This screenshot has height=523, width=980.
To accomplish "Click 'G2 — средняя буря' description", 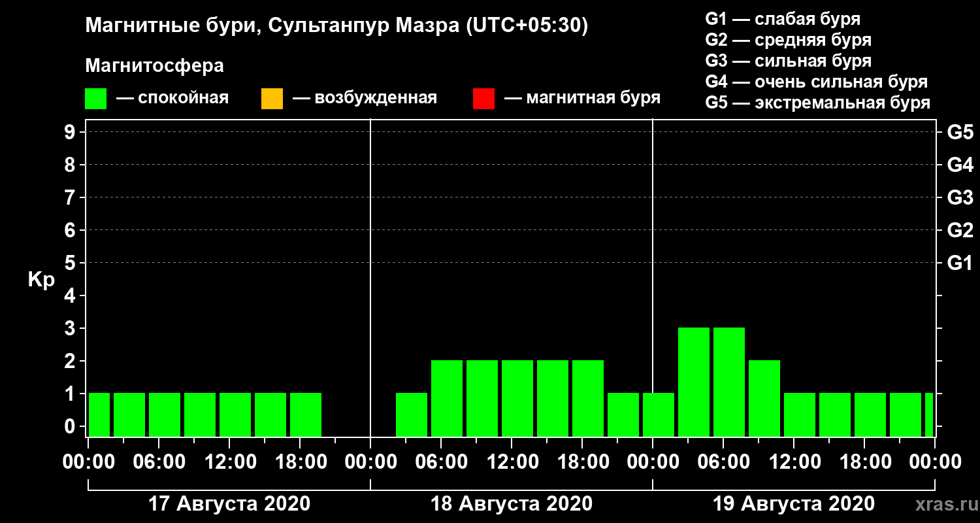I will click(789, 40).
